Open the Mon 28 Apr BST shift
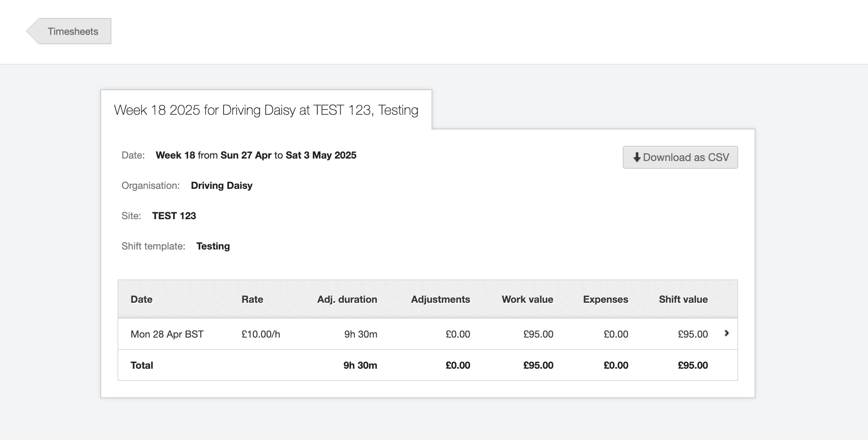This screenshot has width=868, height=440. (x=167, y=334)
